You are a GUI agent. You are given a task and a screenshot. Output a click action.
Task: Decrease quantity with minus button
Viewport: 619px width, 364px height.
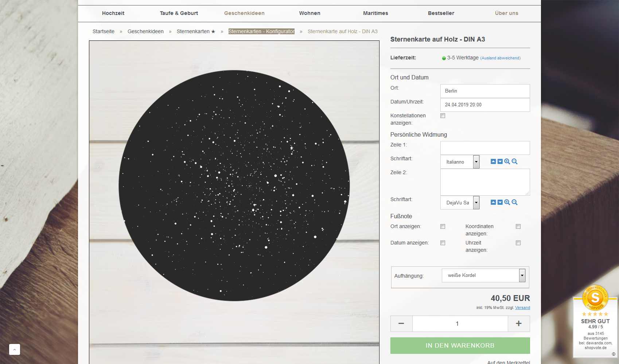401,324
